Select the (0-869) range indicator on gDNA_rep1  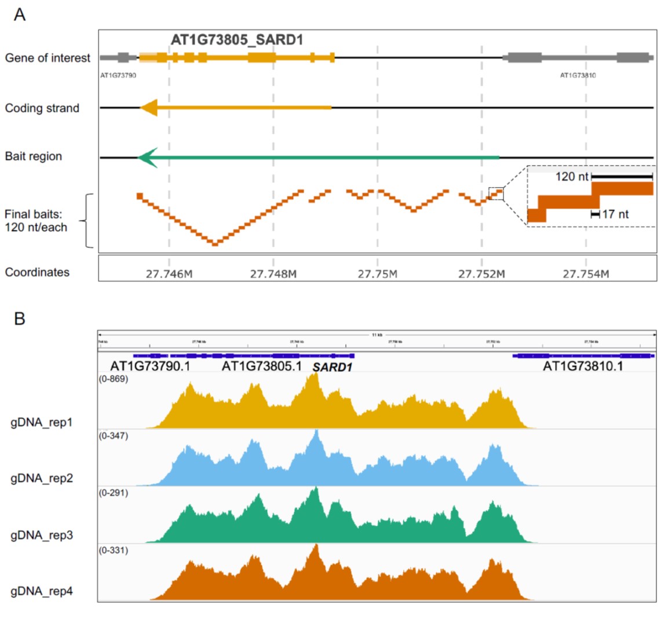[114, 379]
